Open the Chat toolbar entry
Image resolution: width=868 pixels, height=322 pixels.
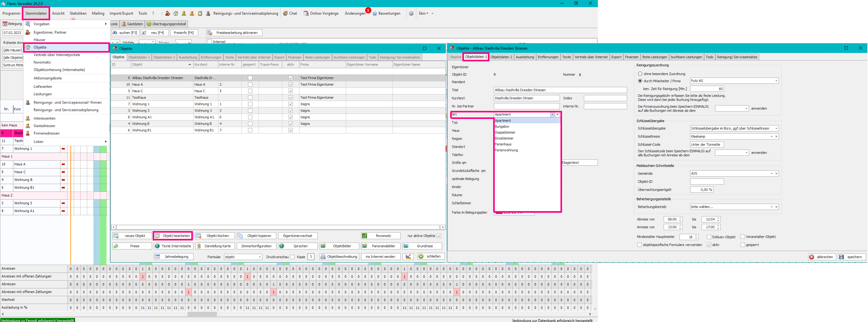290,13
